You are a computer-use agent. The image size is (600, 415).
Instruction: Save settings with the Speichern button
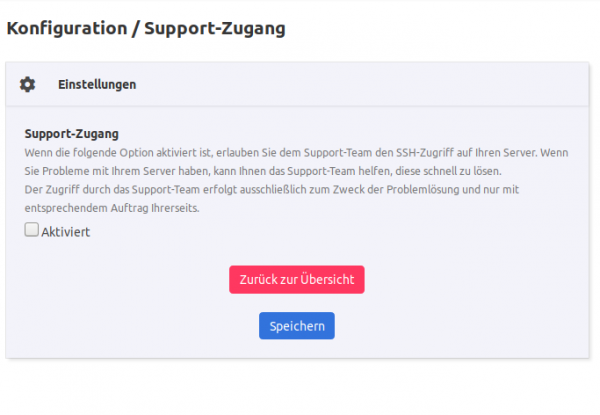[x=297, y=326]
